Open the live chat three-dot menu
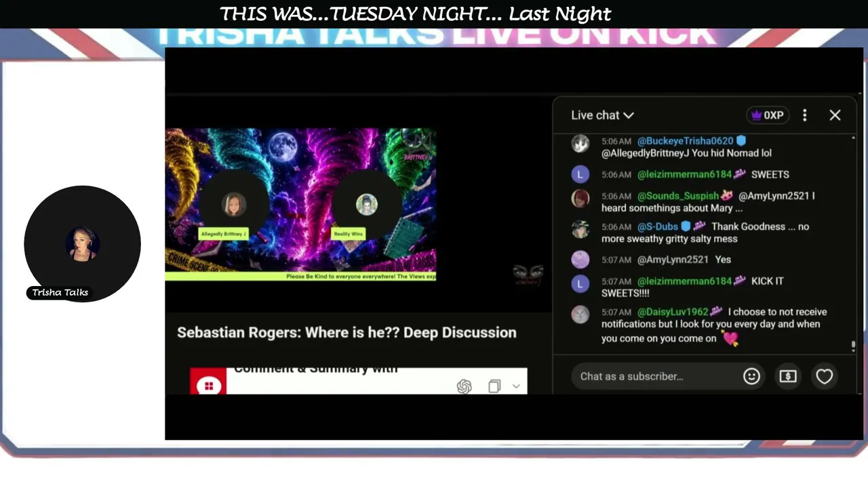This screenshot has width=868, height=488. tap(805, 115)
